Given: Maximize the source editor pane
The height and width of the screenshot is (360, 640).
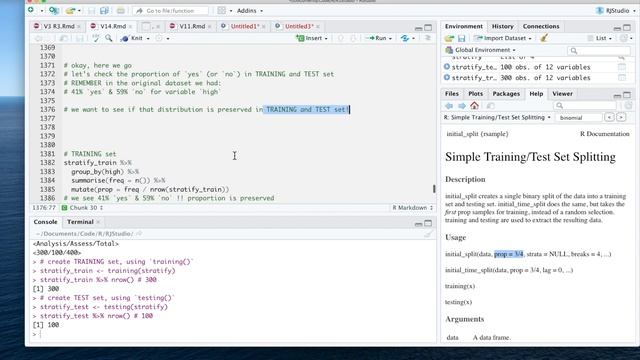Looking at the screenshot, I should (x=428, y=28).
